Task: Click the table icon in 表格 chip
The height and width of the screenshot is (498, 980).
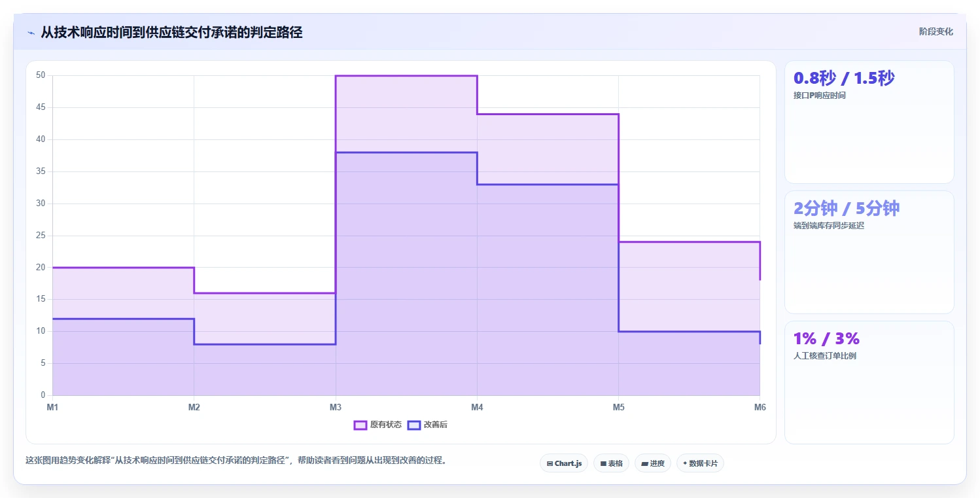Action: pyautogui.click(x=603, y=464)
